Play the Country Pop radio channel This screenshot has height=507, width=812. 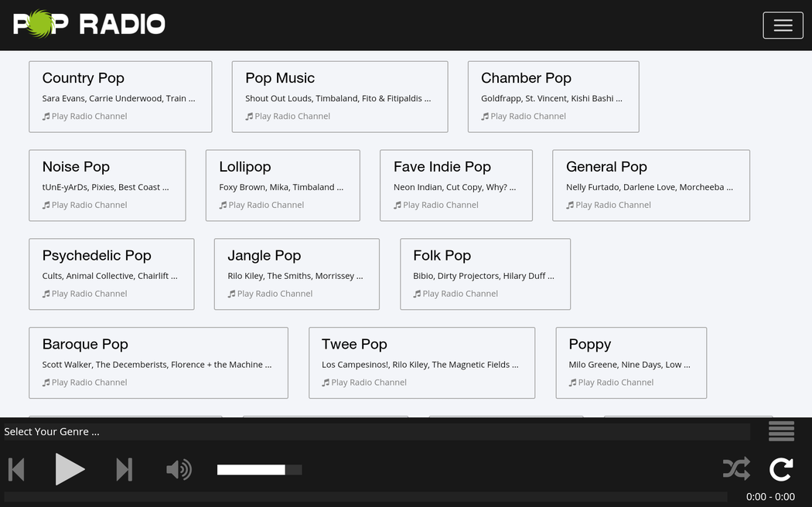pos(89,117)
